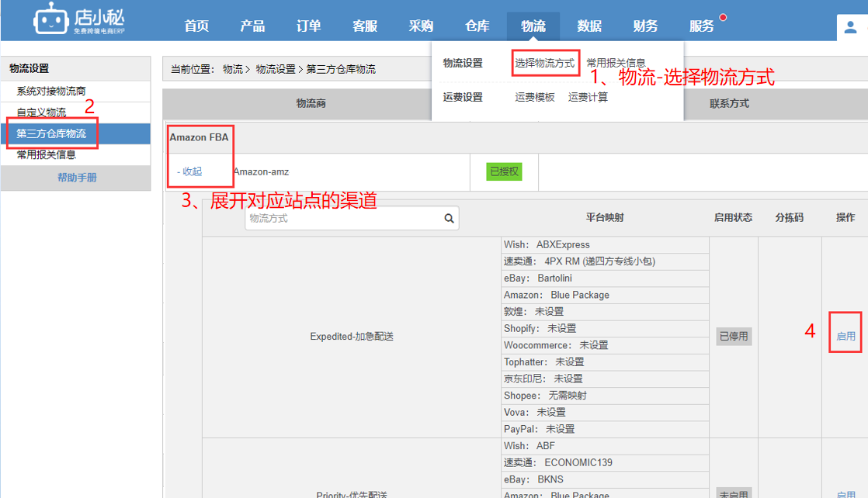
Task: Click the Wish: ABF mapping
Action: pos(529,446)
